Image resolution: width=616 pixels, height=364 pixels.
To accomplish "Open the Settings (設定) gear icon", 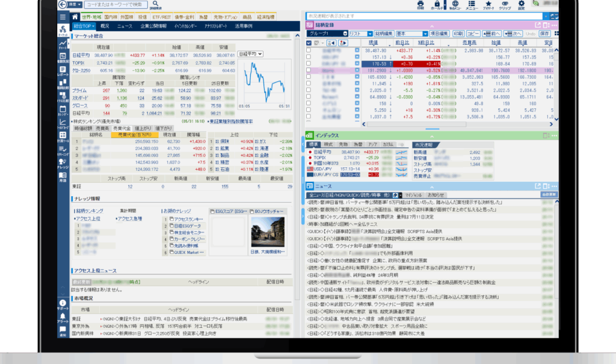I will pos(522,5).
